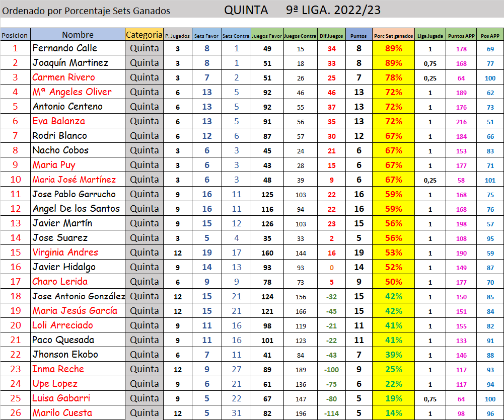
Task: Click the -114 game difference cell
Action: pos(331,413)
